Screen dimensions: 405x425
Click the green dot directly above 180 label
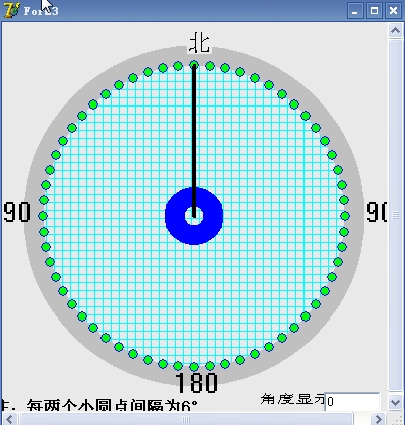pos(194,367)
